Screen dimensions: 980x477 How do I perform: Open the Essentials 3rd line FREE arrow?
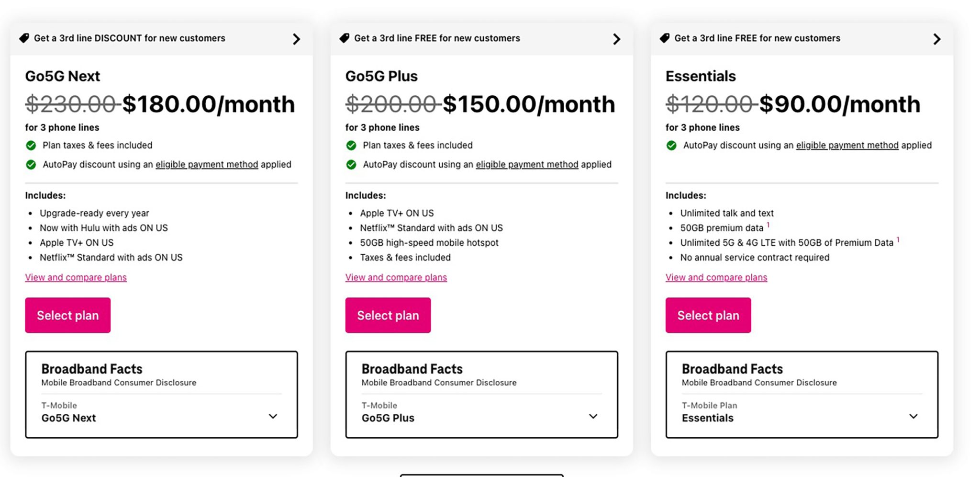pos(936,39)
